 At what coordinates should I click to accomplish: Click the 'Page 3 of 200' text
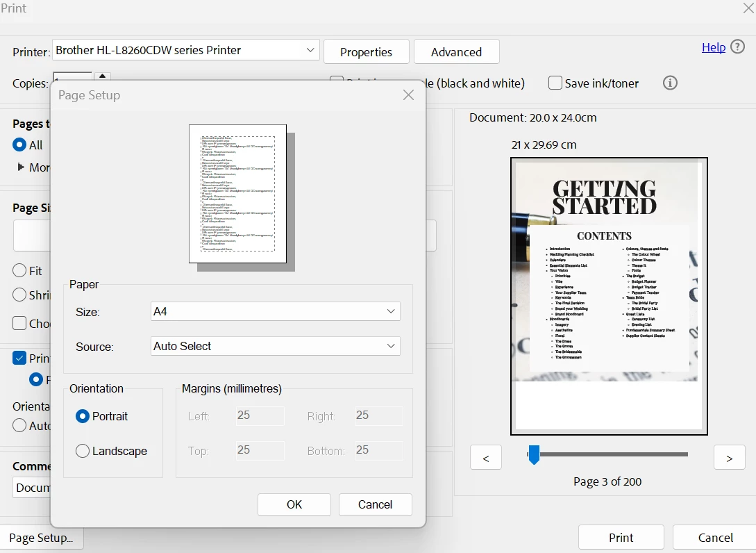pyautogui.click(x=607, y=481)
